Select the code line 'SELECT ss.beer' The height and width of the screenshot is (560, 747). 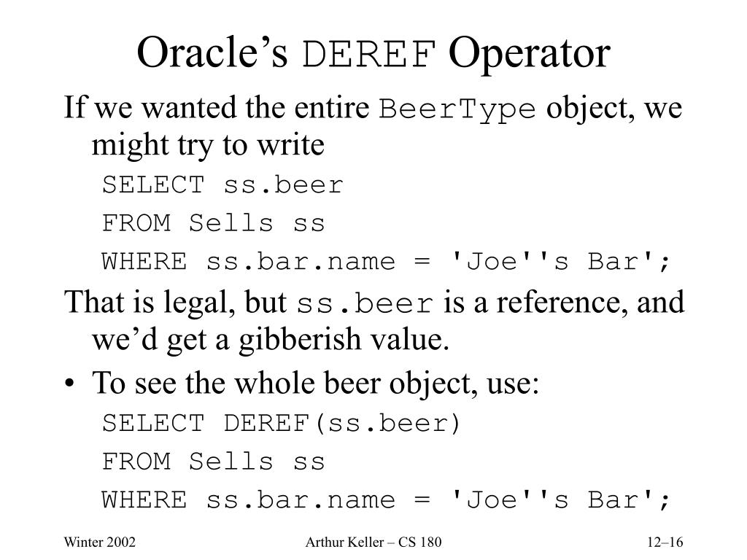[222, 184]
